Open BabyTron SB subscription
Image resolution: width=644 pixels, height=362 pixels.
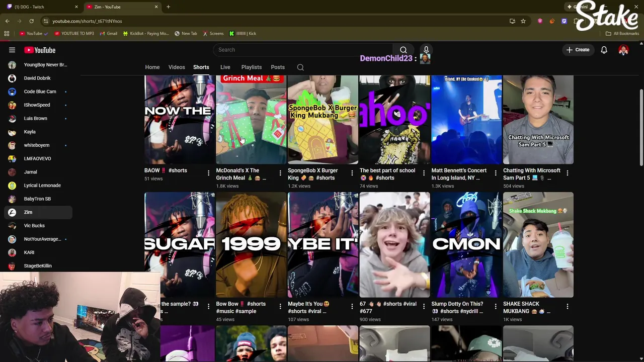(x=38, y=199)
